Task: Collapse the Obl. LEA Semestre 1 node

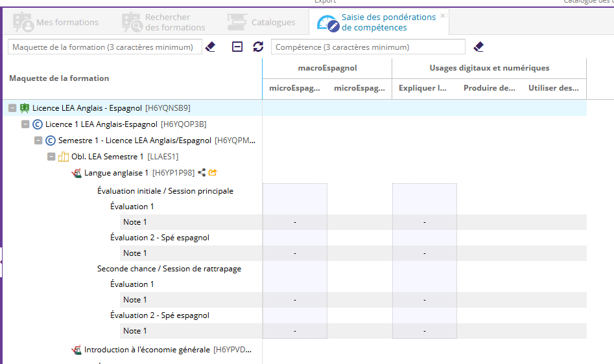Action: point(51,157)
